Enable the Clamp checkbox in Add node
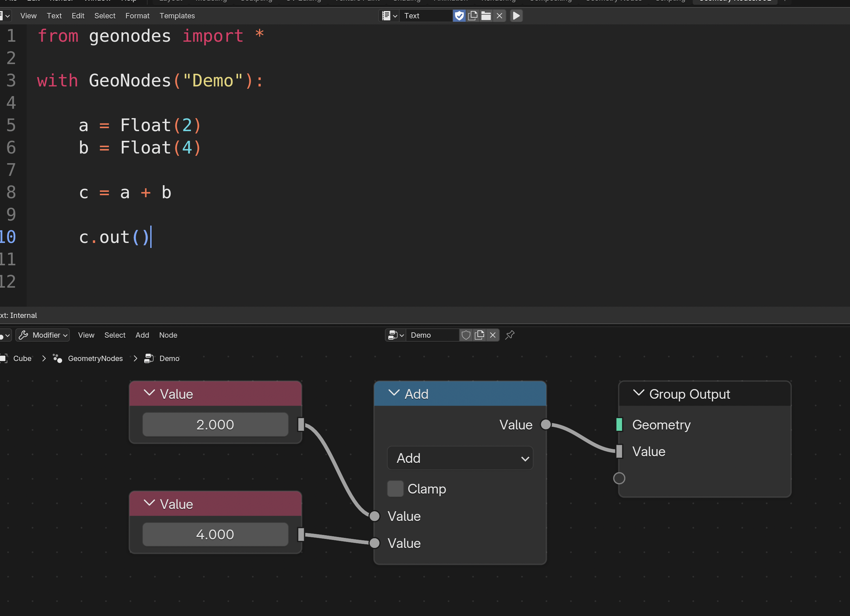The width and height of the screenshot is (850, 616). click(395, 489)
